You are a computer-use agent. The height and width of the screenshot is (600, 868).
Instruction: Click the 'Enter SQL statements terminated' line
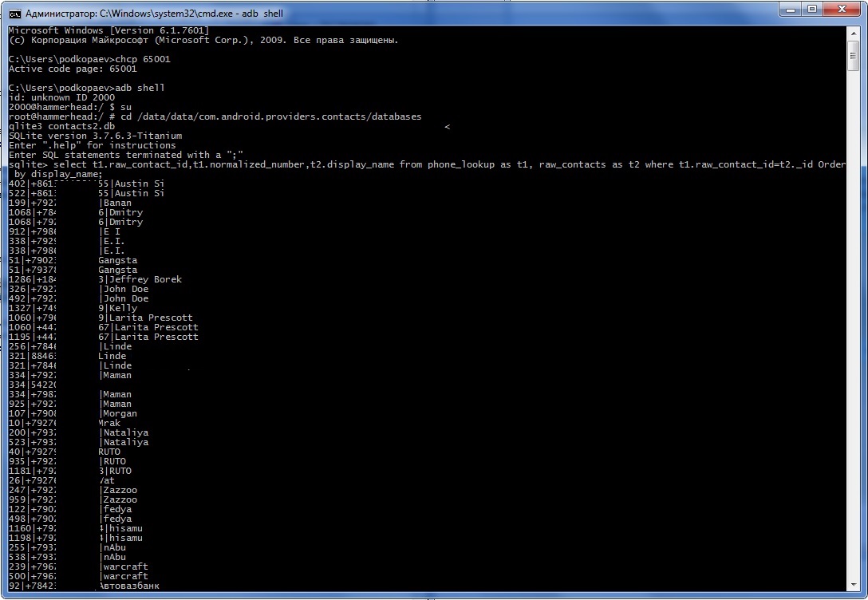pyautogui.click(x=126, y=155)
